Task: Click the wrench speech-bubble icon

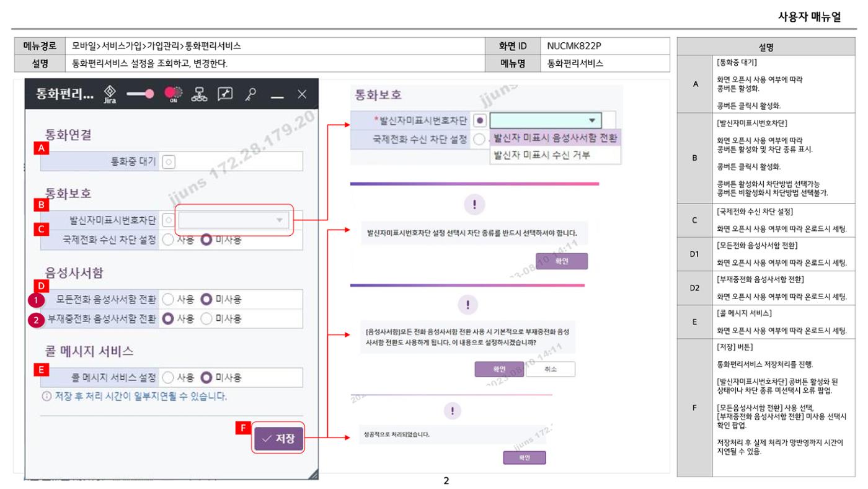Action: (224, 94)
